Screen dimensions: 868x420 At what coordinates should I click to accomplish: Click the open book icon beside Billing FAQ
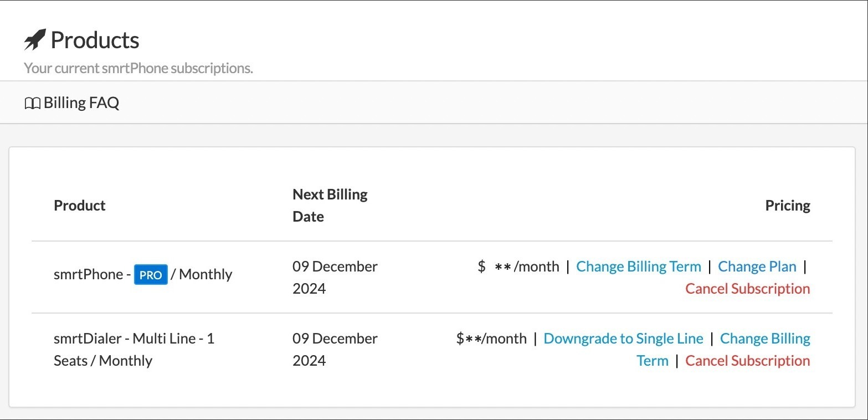coord(32,103)
